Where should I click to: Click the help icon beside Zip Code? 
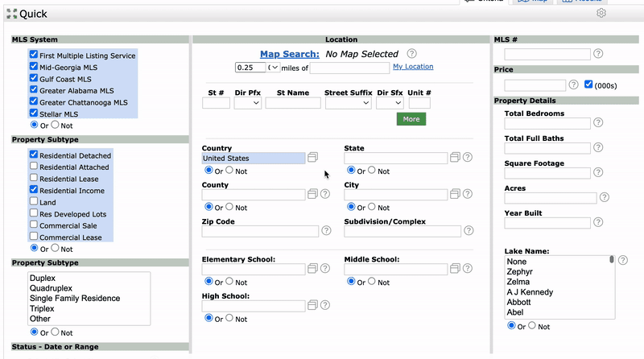click(x=326, y=230)
